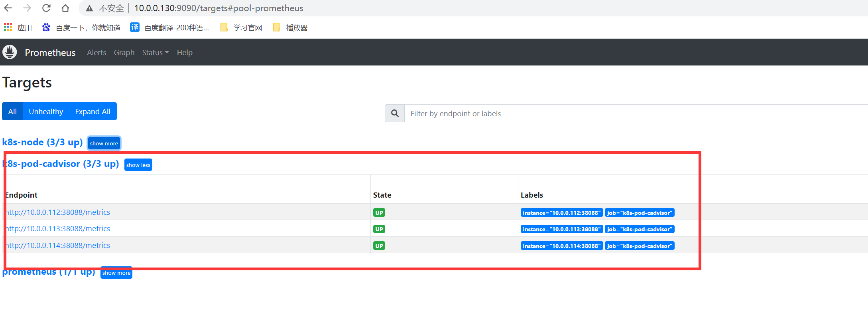Open the Alerts page
The width and height of the screenshot is (868, 335).
click(x=96, y=52)
